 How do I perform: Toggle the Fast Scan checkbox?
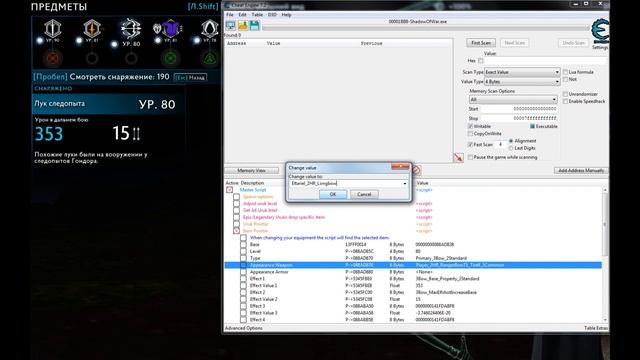coord(470,144)
